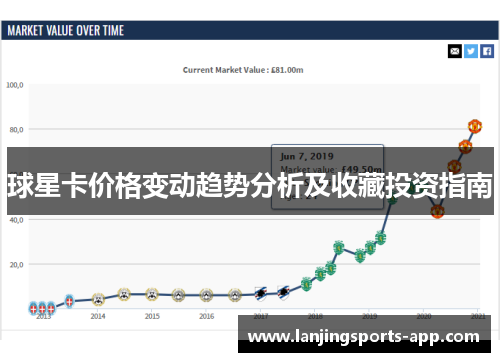Click the Sporting crest peak above twenty million

click(x=338, y=248)
